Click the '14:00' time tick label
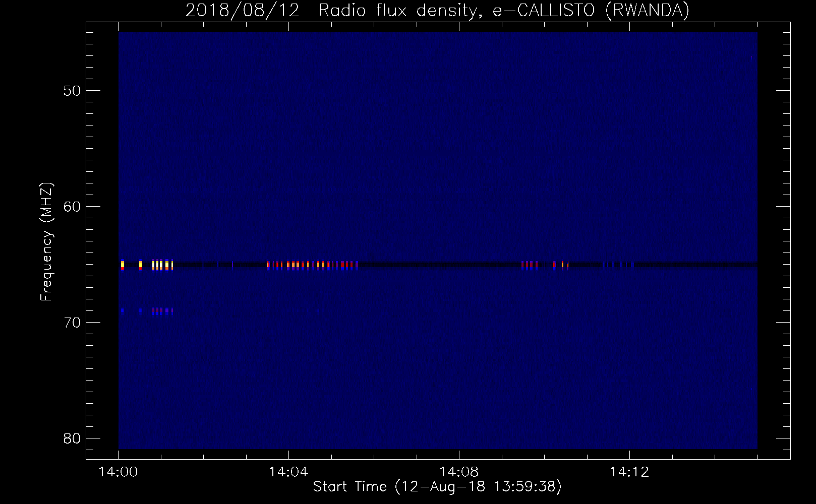816x504 pixels. tap(118, 472)
